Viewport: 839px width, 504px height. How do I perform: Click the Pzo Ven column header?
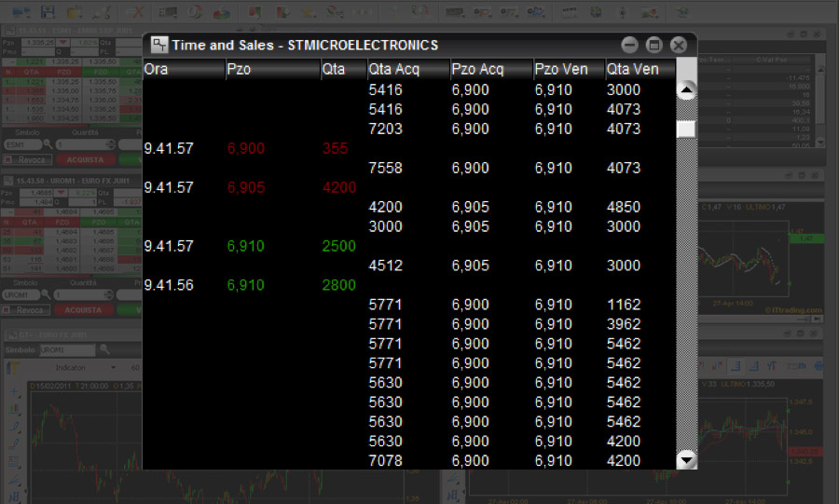pos(570,69)
